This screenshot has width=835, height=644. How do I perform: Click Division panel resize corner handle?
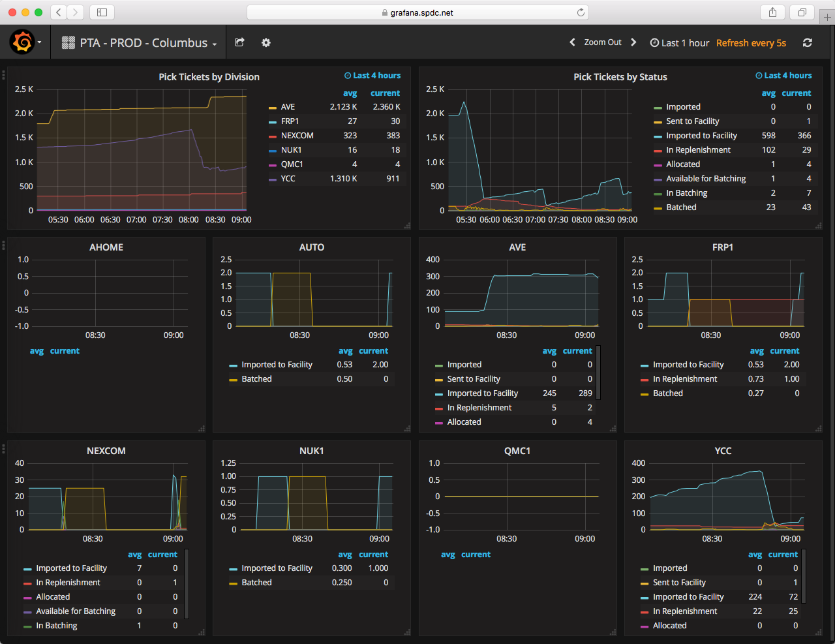(407, 226)
